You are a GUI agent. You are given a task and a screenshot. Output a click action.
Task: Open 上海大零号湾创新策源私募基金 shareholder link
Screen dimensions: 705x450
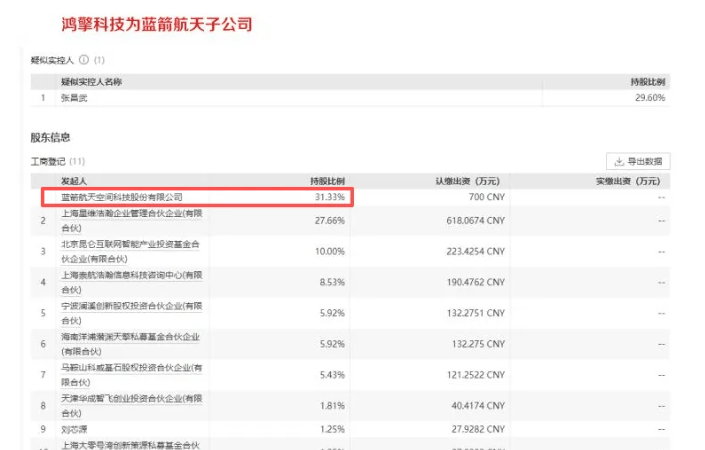point(131,444)
